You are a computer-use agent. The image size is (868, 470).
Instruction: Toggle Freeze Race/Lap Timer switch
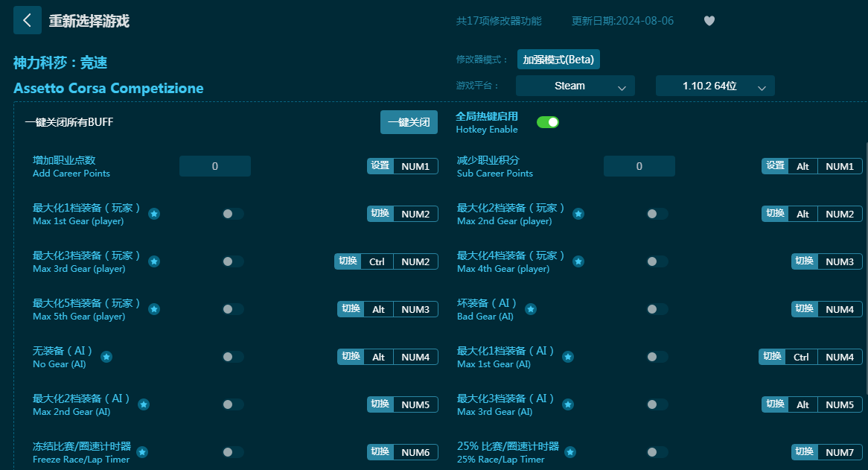233,452
